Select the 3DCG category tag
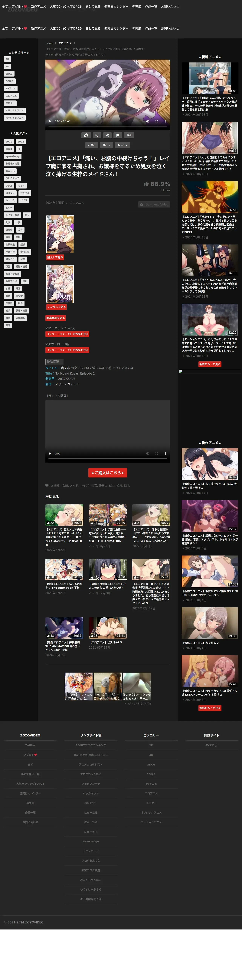The height and width of the screenshot is (980, 242). click(x=9, y=74)
